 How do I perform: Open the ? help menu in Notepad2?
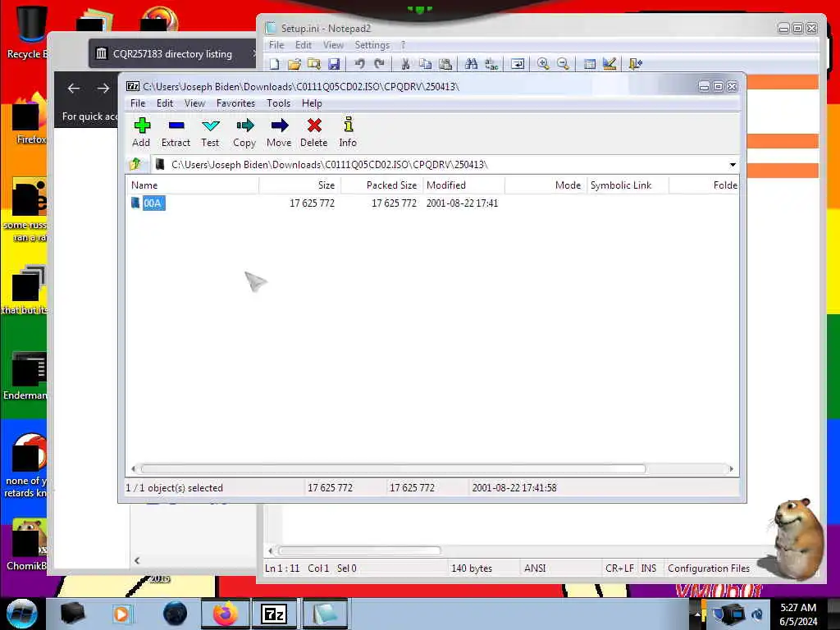404,45
